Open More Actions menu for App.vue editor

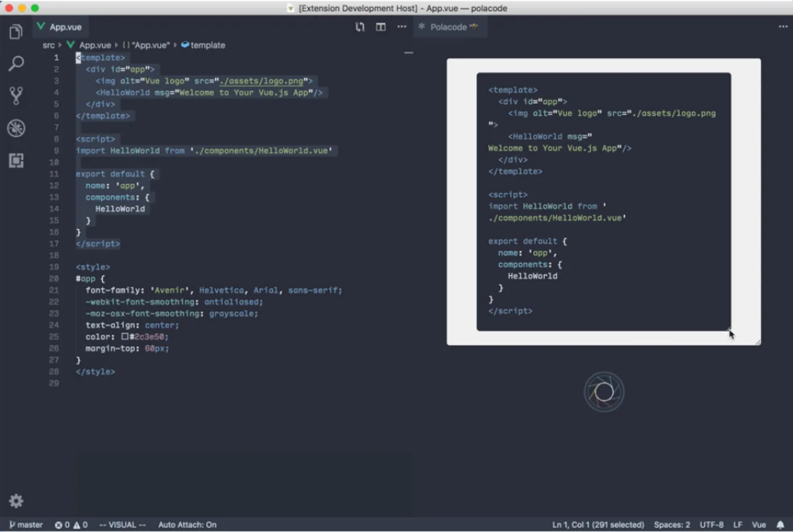point(402,27)
